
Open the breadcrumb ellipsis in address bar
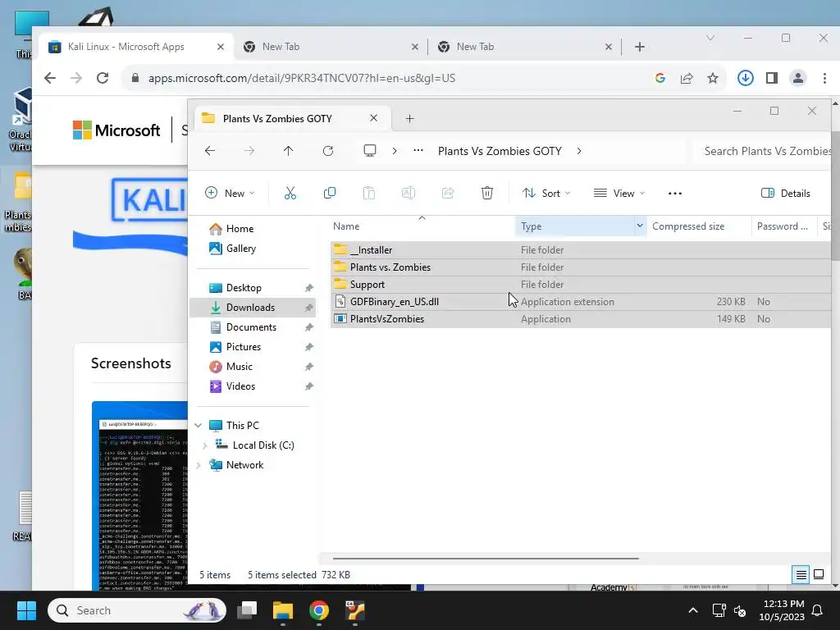[418, 151]
